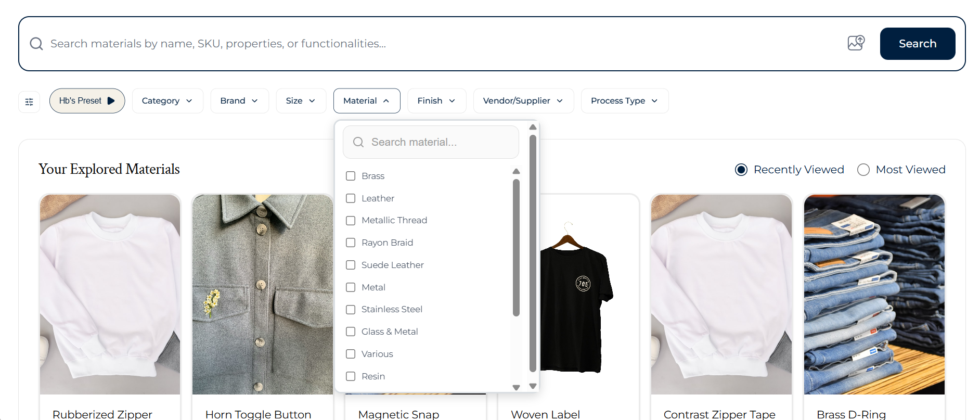Focus the Search material input field
980x420 pixels.
(431, 142)
